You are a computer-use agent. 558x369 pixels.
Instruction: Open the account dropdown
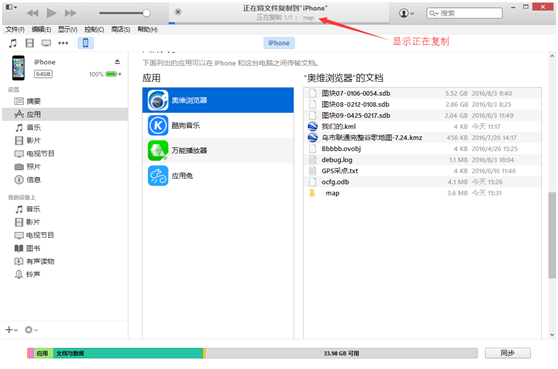click(406, 13)
